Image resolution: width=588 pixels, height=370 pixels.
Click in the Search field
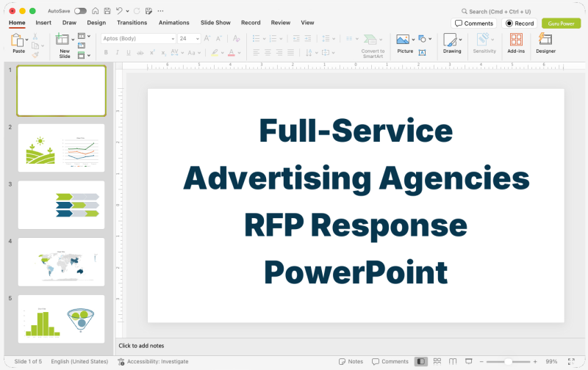coord(495,12)
